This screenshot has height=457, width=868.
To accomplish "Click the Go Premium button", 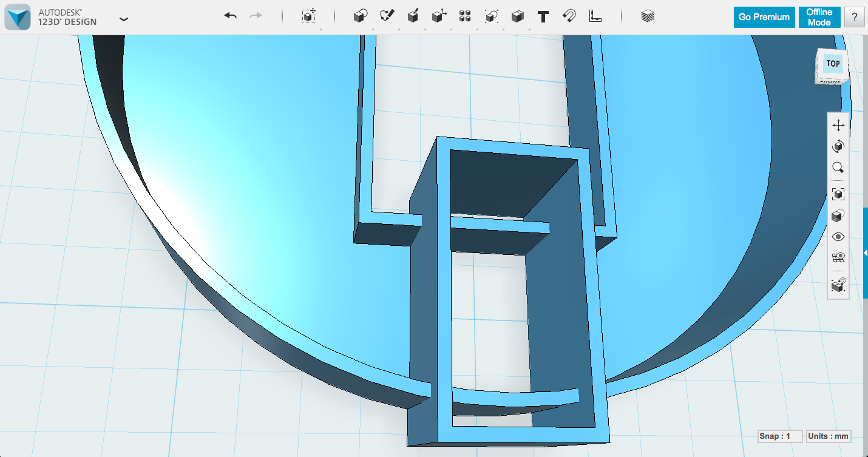I will [x=764, y=16].
